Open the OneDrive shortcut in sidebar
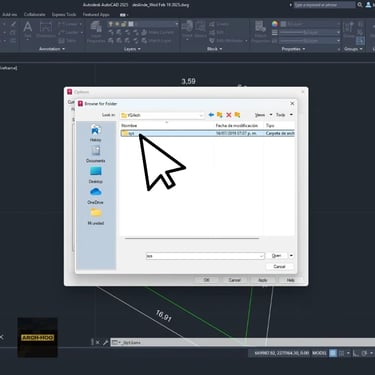 click(x=96, y=196)
